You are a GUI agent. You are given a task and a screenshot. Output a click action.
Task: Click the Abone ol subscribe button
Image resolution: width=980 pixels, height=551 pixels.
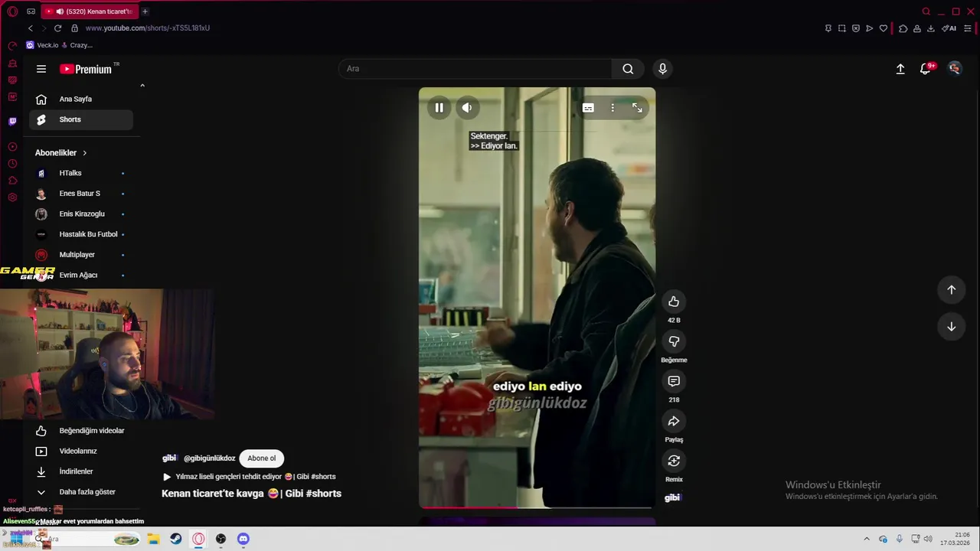pos(261,458)
